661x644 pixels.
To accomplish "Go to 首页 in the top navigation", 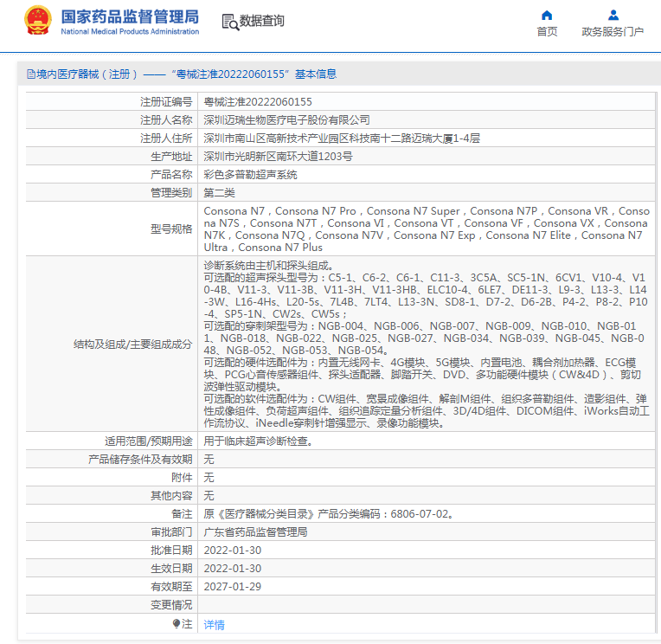I will (x=546, y=32).
